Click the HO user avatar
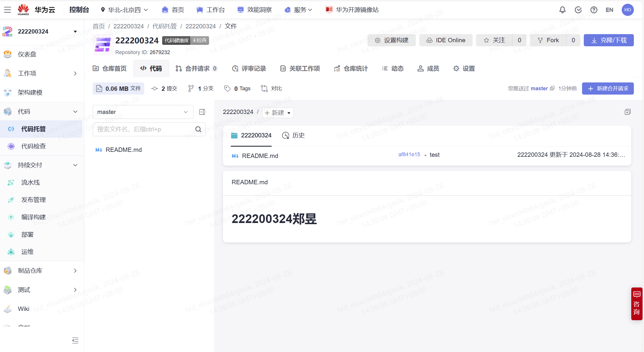This screenshot has height=352, width=644. tap(627, 10)
